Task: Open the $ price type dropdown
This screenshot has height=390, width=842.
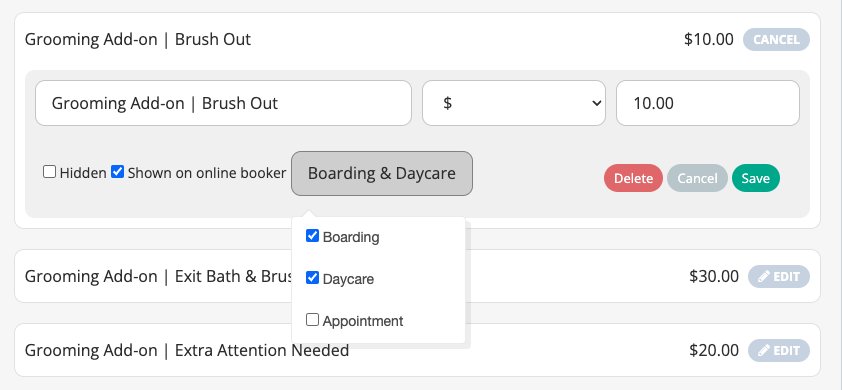Action: pos(514,103)
